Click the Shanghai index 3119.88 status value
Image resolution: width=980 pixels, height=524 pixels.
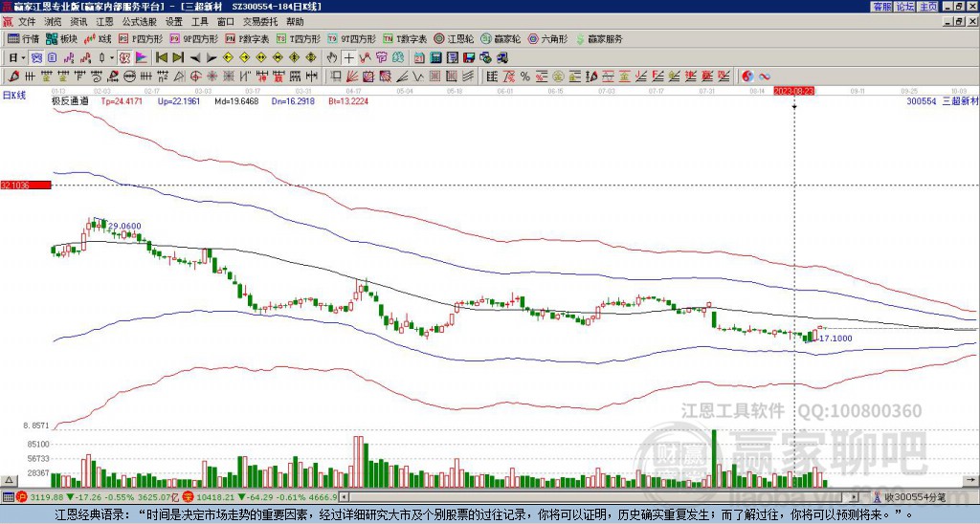coord(46,497)
